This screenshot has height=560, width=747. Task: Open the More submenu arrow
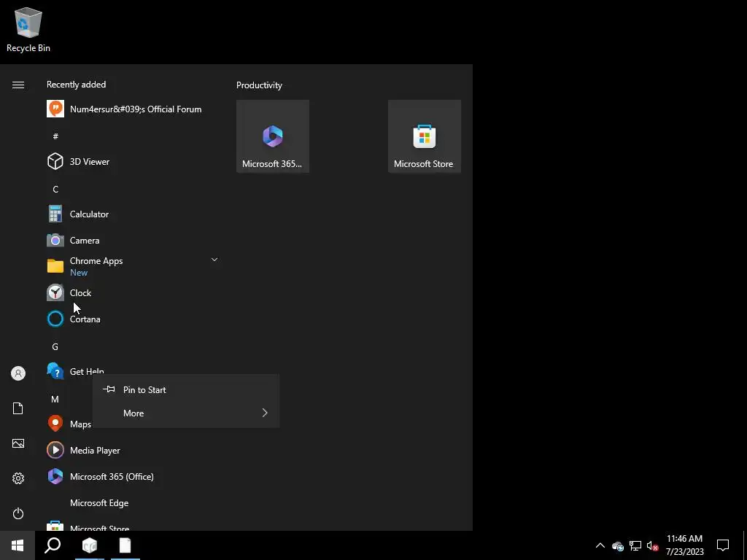coord(265,413)
